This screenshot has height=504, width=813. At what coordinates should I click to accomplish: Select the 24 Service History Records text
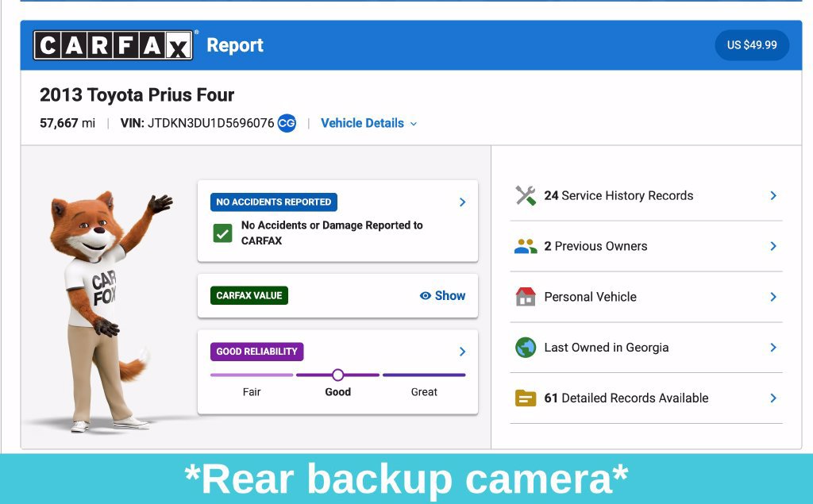tap(618, 195)
